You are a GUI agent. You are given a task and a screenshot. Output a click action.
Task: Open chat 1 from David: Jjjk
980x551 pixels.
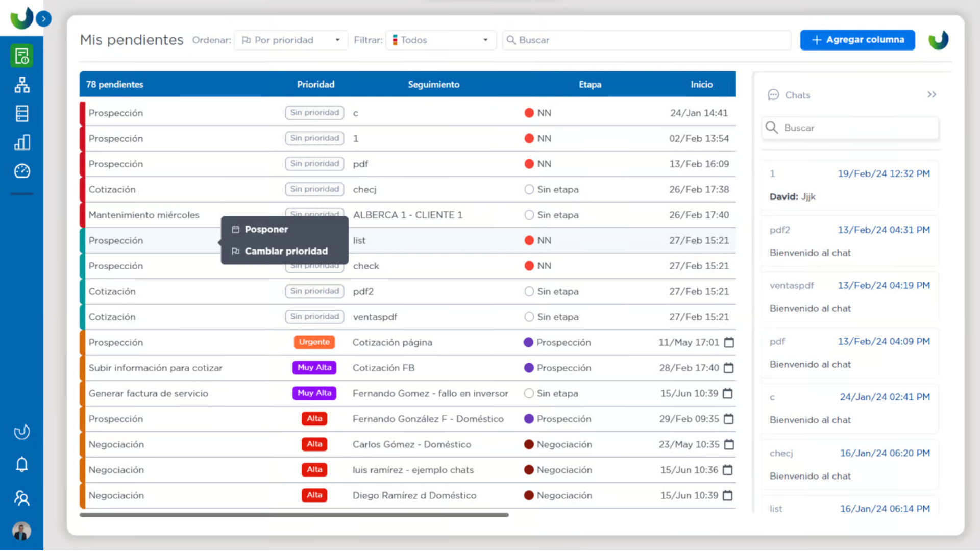[850, 185]
